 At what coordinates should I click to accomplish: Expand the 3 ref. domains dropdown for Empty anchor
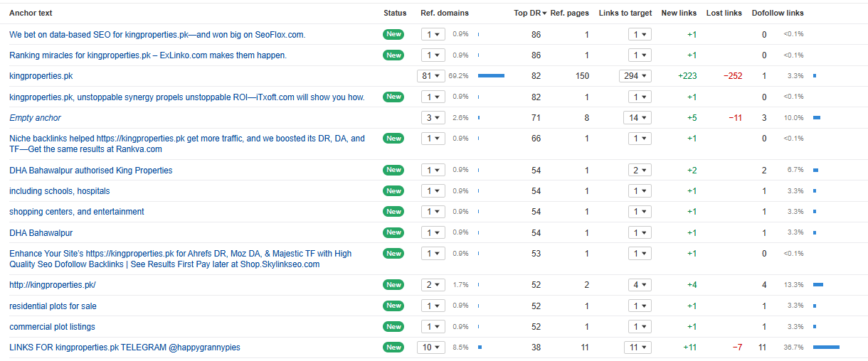(x=431, y=118)
